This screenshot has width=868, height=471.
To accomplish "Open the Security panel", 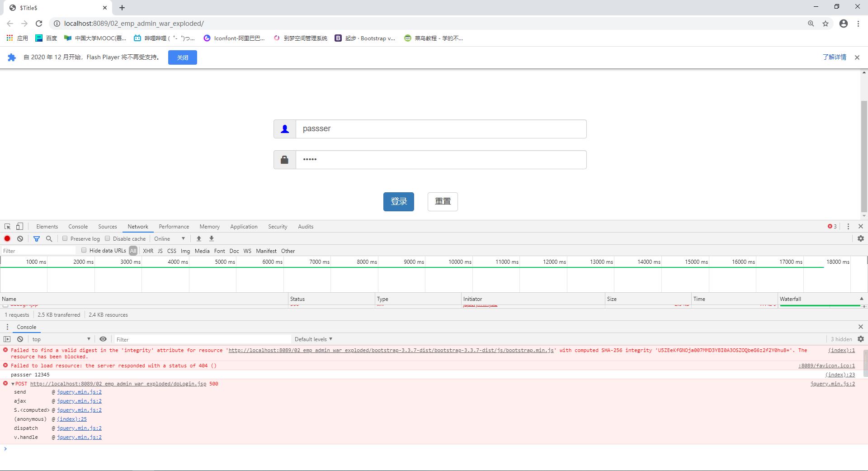I will pos(277,226).
